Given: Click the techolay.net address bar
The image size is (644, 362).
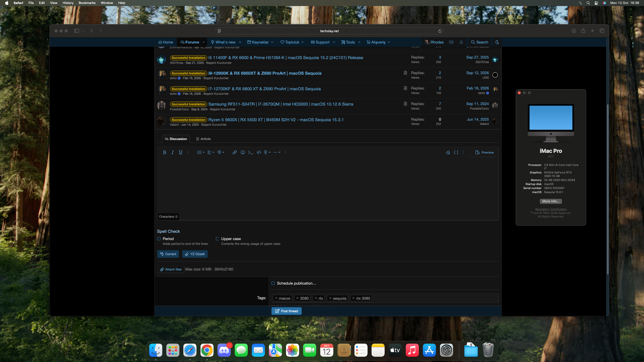Looking at the screenshot, I should point(329,31).
